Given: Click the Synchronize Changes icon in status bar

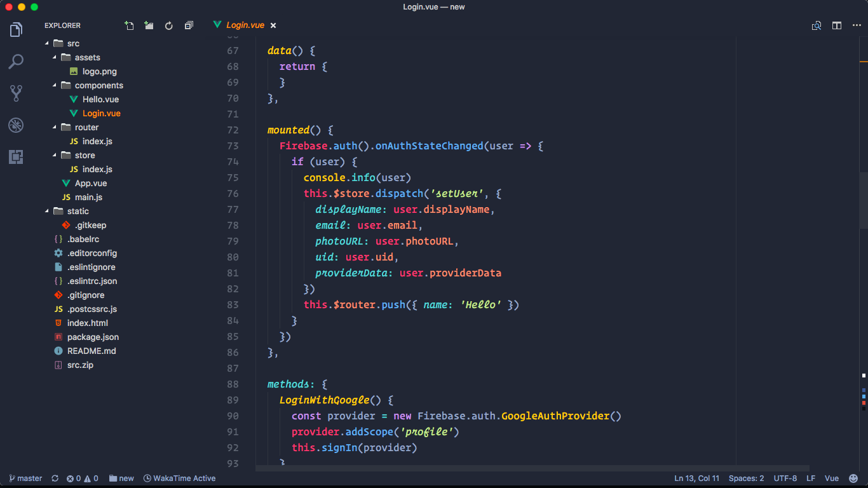Looking at the screenshot, I should pos(55,478).
